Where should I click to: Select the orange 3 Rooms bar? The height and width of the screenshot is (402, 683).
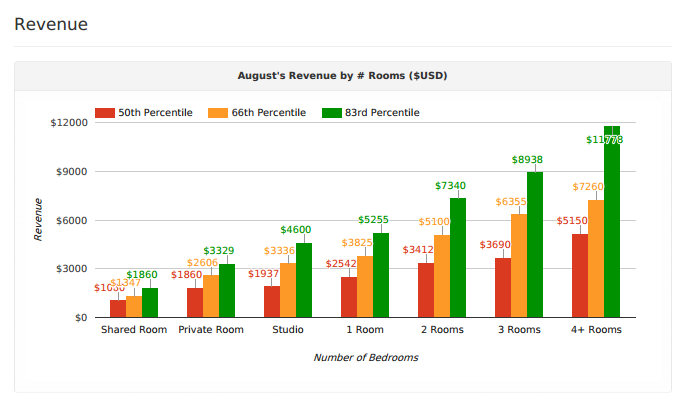point(519,266)
